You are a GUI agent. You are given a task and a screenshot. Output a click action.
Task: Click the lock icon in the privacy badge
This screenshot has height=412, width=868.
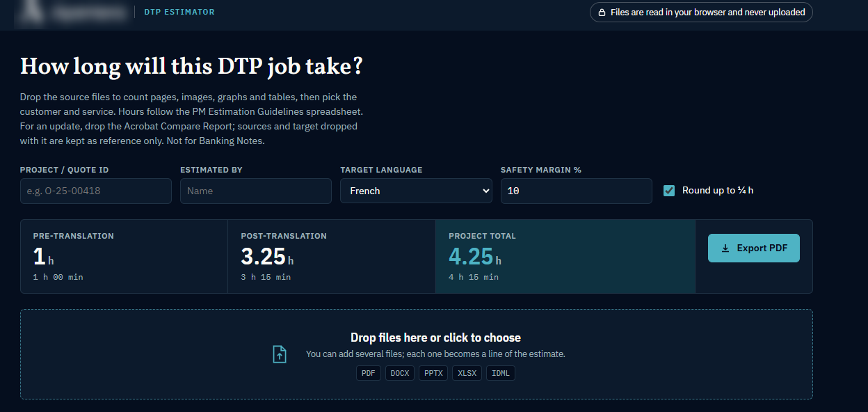coord(602,13)
